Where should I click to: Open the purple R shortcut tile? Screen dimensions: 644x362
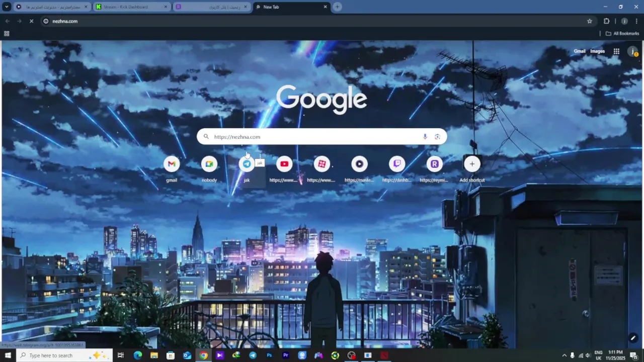(434, 169)
